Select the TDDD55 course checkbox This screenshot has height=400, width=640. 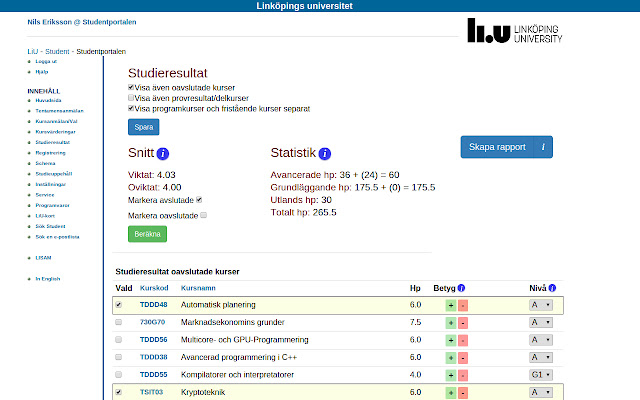coord(118,375)
